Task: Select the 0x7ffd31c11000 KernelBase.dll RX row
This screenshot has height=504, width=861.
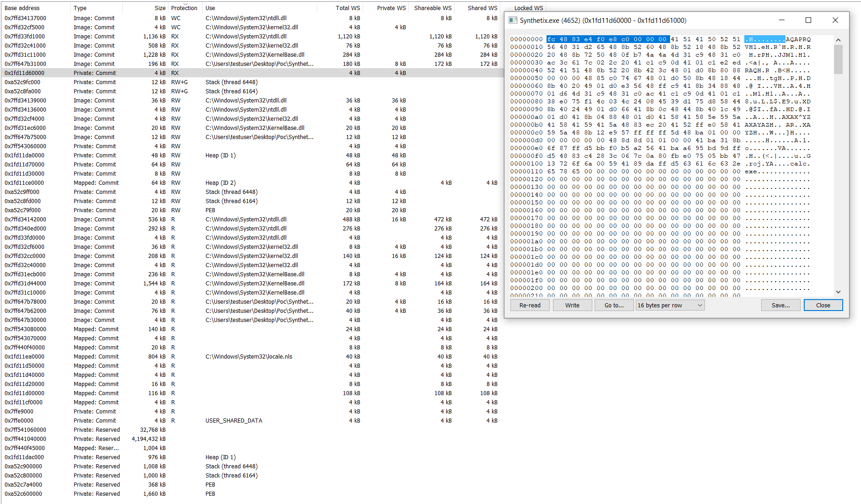Action: (x=252, y=54)
